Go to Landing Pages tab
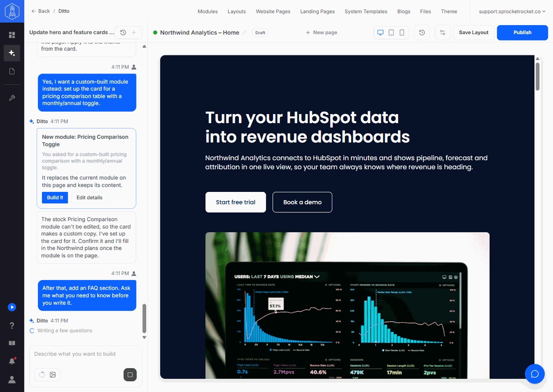 click(318, 11)
